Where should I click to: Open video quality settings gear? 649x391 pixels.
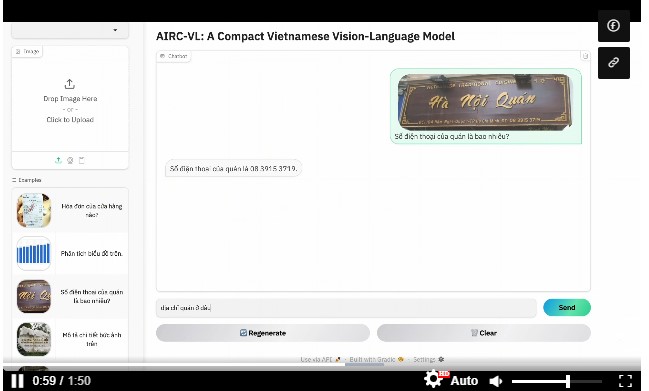tap(433, 379)
